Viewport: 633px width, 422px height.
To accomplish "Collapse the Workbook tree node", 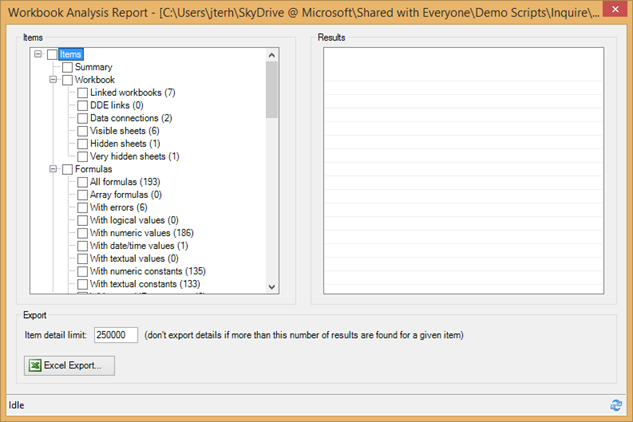I will 53,79.
